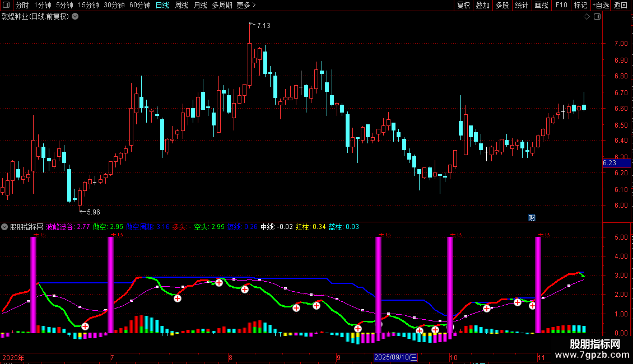Click the 2025/09/10/三 date cursor label
The image size is (633, 364).
click(x=395, y=357)
